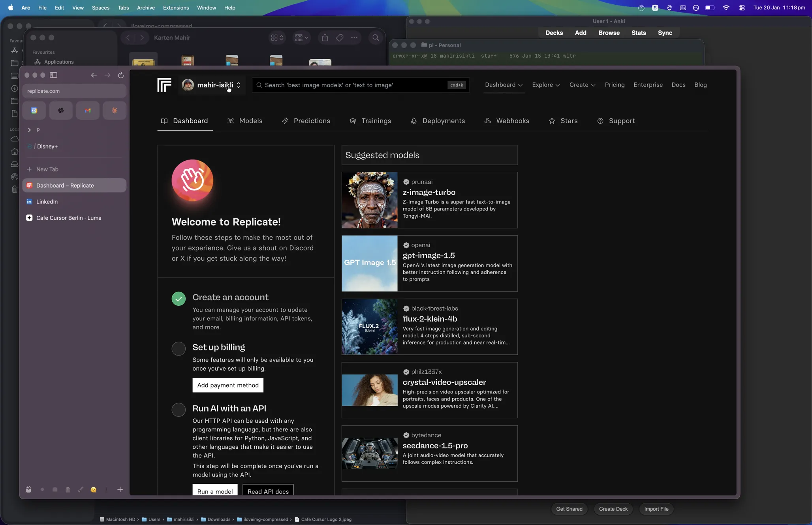
Task: Click the Replicate model search field
Action: tap(360, 85)
